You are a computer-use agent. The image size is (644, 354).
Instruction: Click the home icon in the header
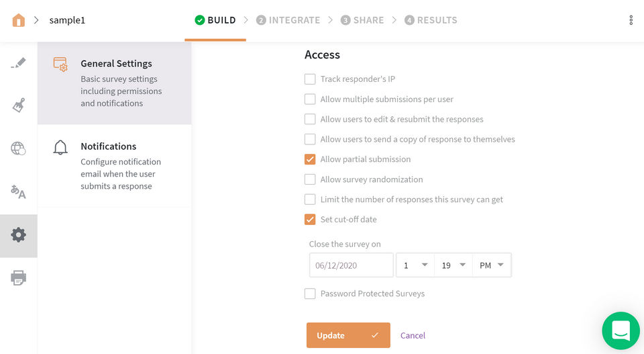coord(18,20)
